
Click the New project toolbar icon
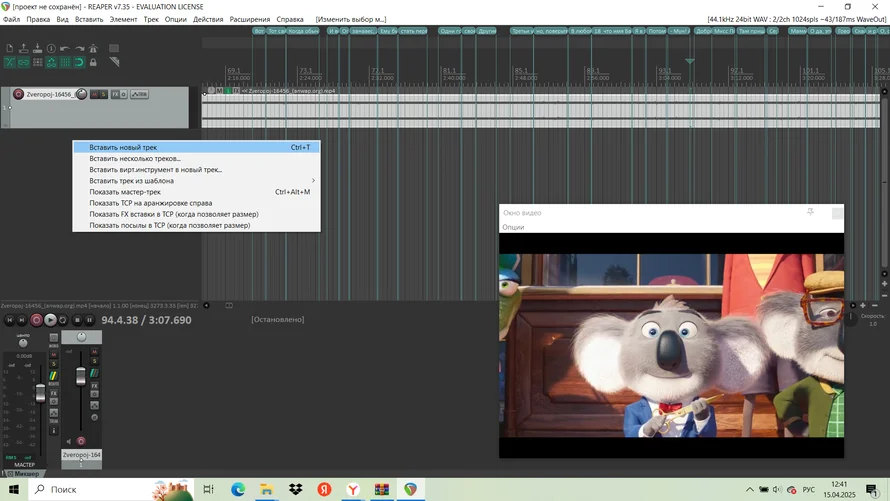point(10,49)
